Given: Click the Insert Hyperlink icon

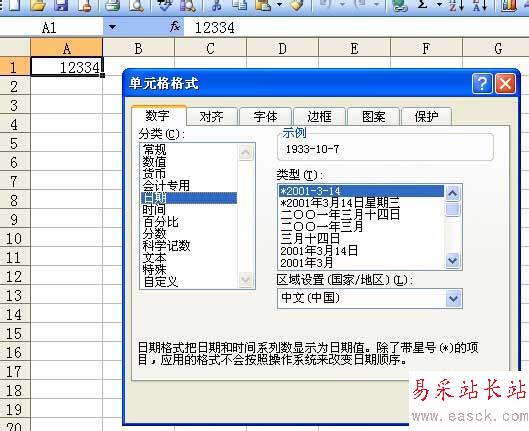Looking at the screenshot, I should point(400,5).
